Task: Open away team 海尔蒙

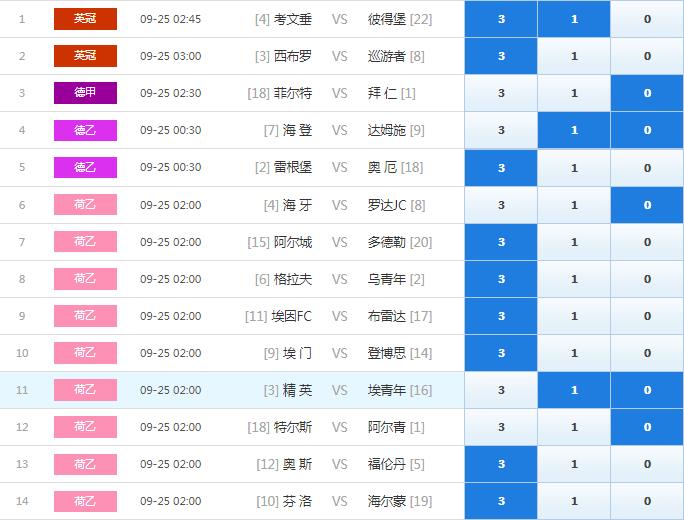Action: (386, 502)
